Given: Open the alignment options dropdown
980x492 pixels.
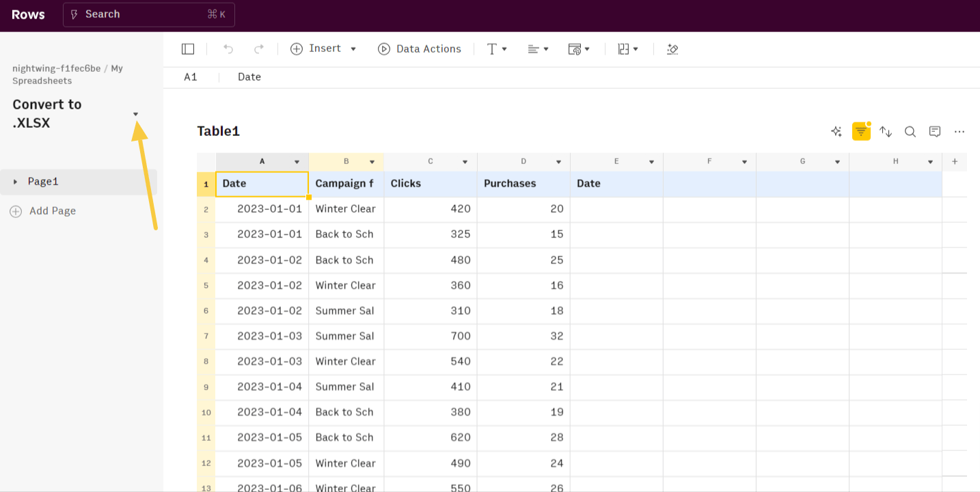Looking at the screenshot, I should [x=539, y=49].
